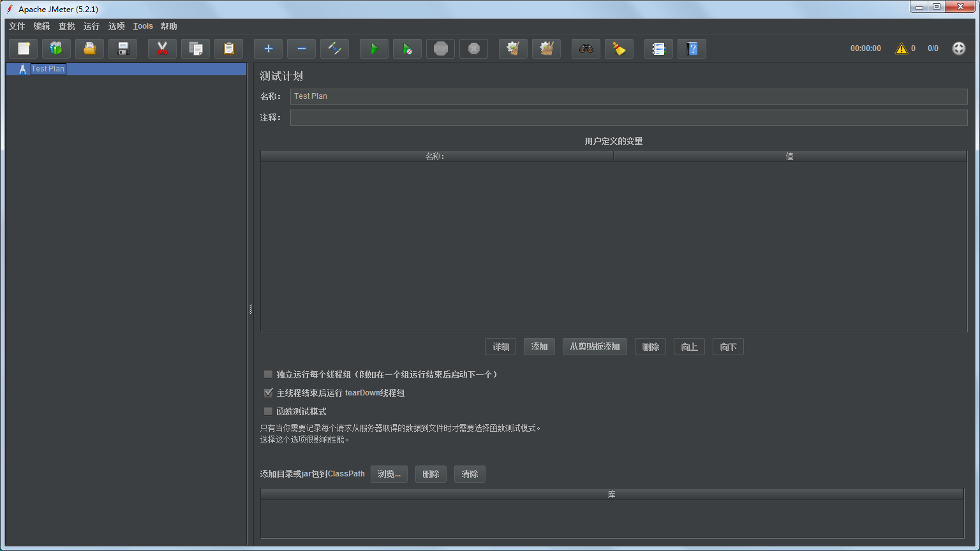Screen dimensions: 980x551
Task: Click the 用户定义的变量 label
Action: pos(614,141)
